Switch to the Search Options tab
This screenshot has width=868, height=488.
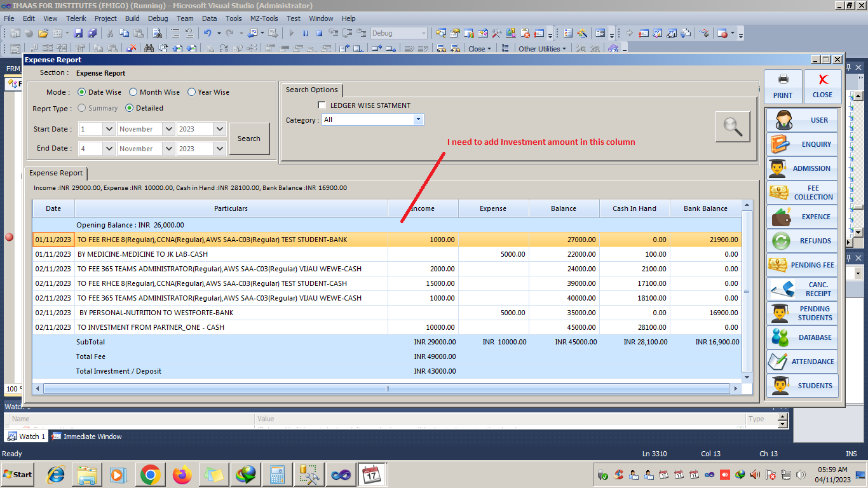[x=311, y=90]
